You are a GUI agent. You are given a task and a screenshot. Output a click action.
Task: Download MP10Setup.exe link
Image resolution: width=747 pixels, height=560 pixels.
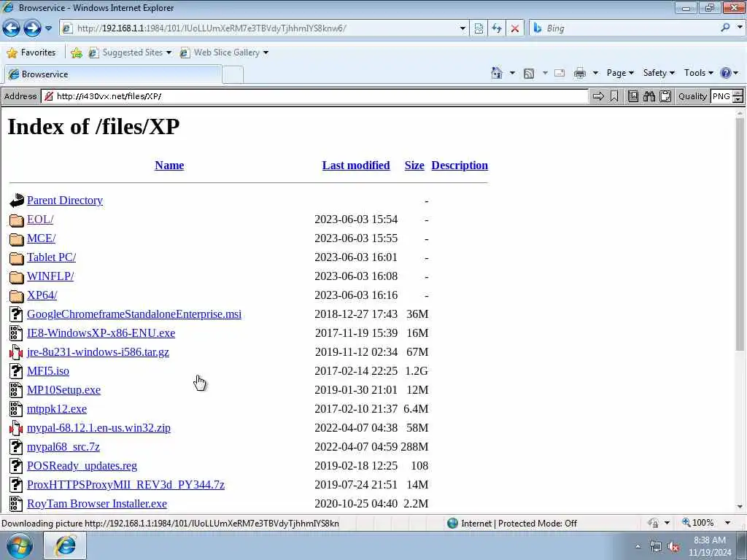(64, 390)
